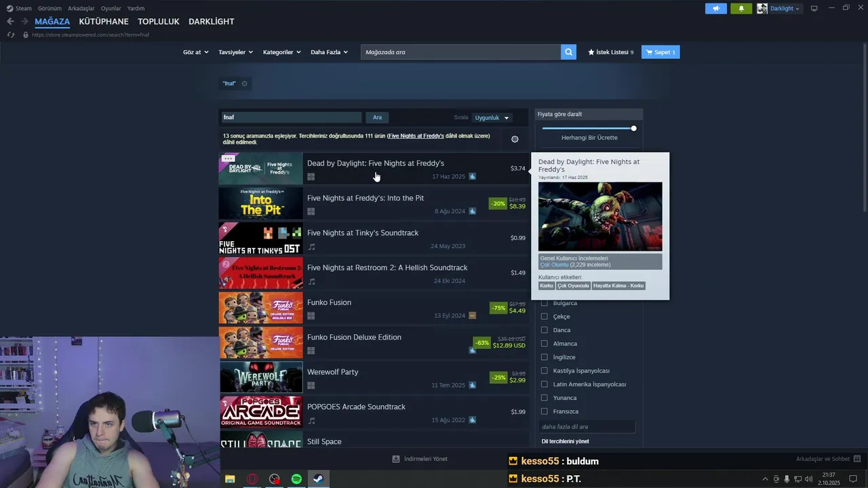Open Spotify from the taskbar
The image size is (868, 488).
296,479
